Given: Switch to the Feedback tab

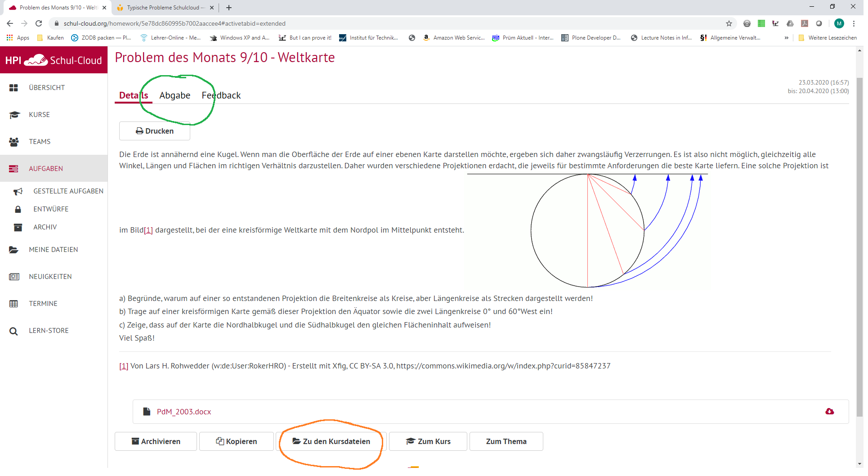Looking at the screenshot, I should pos(222,96).
